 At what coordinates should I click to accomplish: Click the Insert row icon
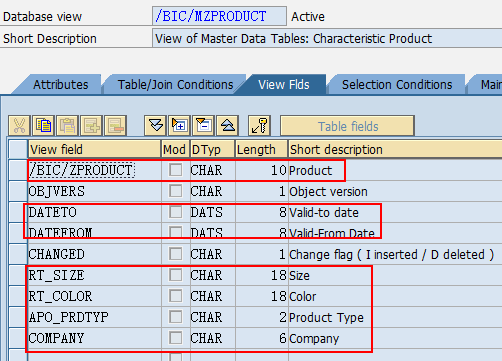pyautogui.click(x=91, y=126)
